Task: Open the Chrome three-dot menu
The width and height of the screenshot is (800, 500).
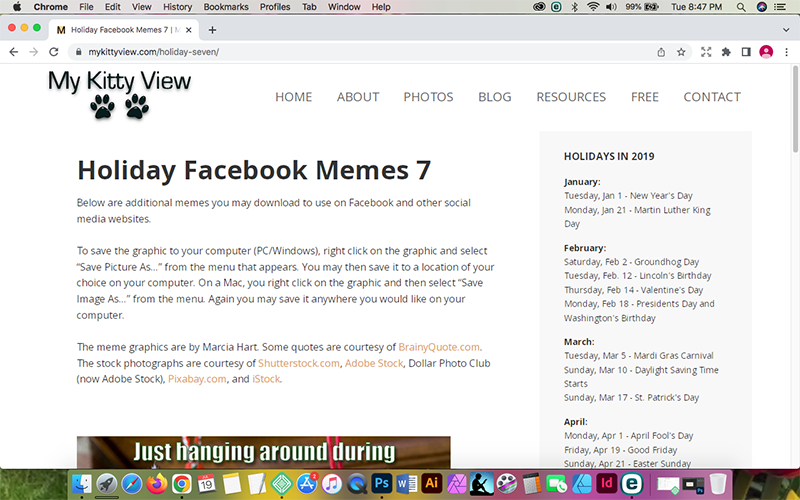Action: pos(787,52)
